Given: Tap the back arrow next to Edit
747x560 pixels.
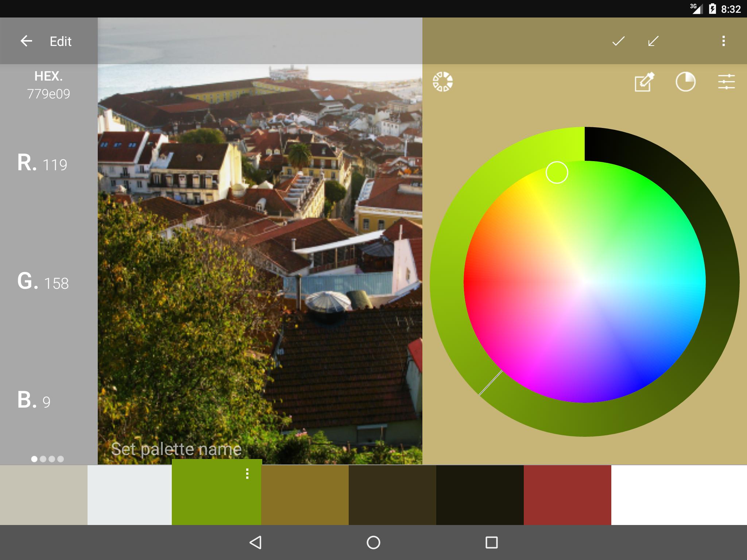Looking at the screenshot, I should 26,41.
